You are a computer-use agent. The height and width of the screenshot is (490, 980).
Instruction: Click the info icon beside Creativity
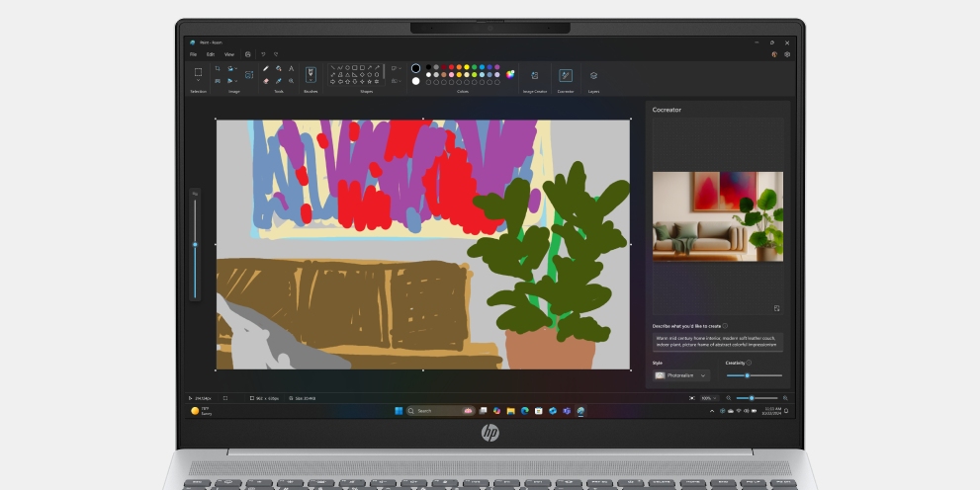(x=749, y=363)
